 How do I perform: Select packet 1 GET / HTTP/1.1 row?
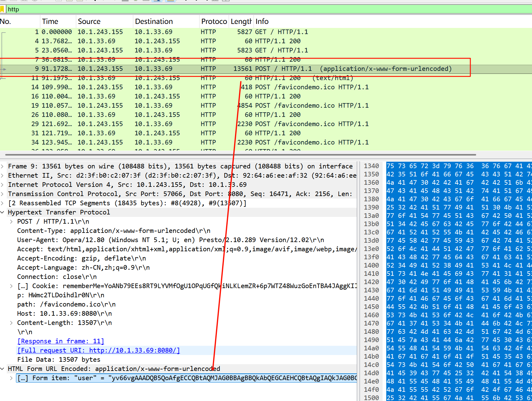click(184, 32)
